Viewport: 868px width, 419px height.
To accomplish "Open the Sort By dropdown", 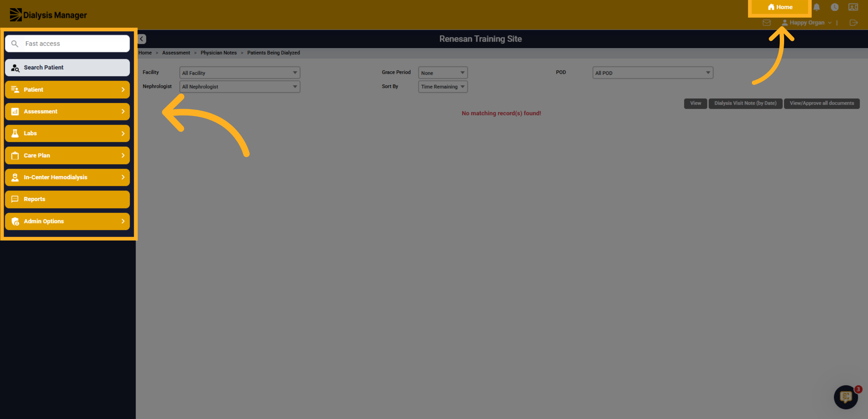I will pos(443,87).
